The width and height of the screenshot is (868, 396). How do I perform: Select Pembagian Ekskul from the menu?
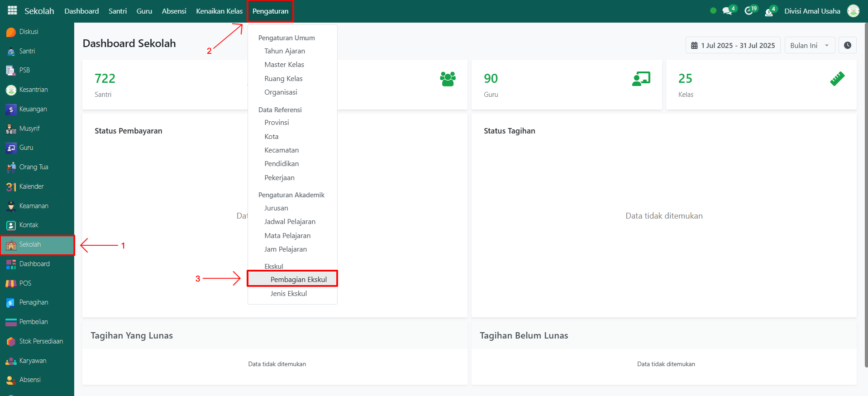298,279
